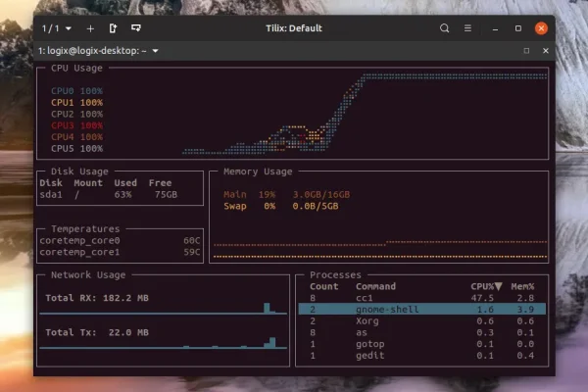
Task: Click the add terminal down split icon
Action: click(x=136, y=28)
